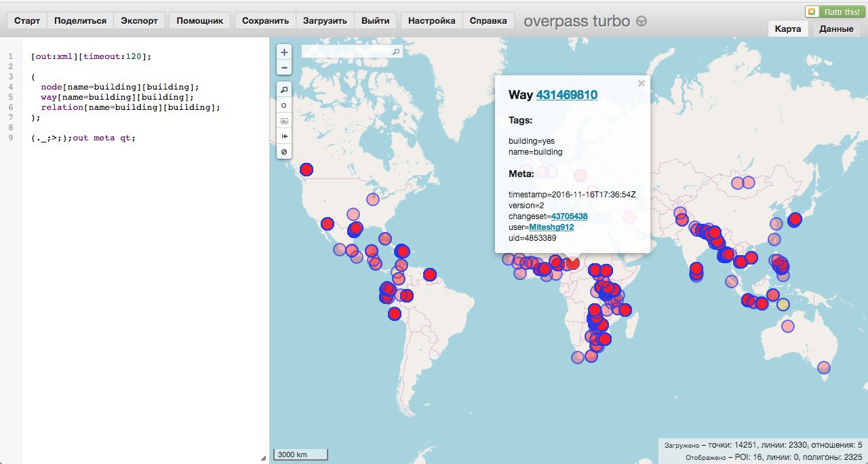Image resolution: width=868 pixels, height=464 pixels.
Task: Toggle the wide map view arrow icon
Action: coord(284,136)
